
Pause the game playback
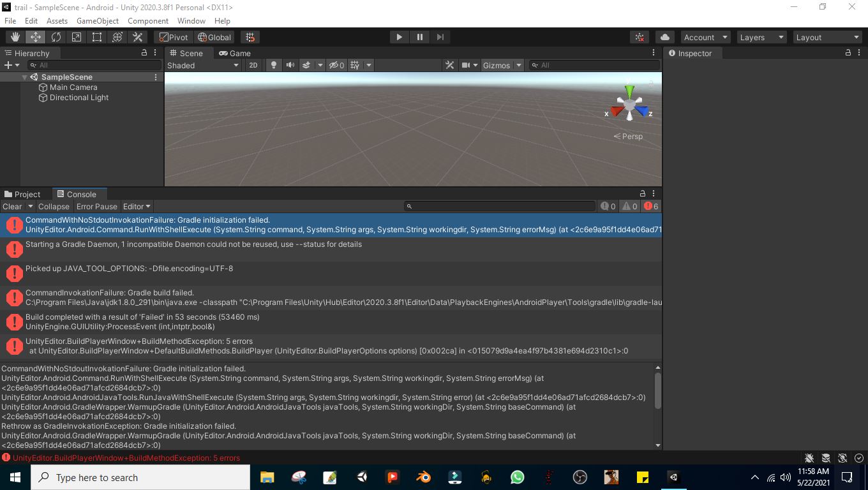(x=419, y=37)
